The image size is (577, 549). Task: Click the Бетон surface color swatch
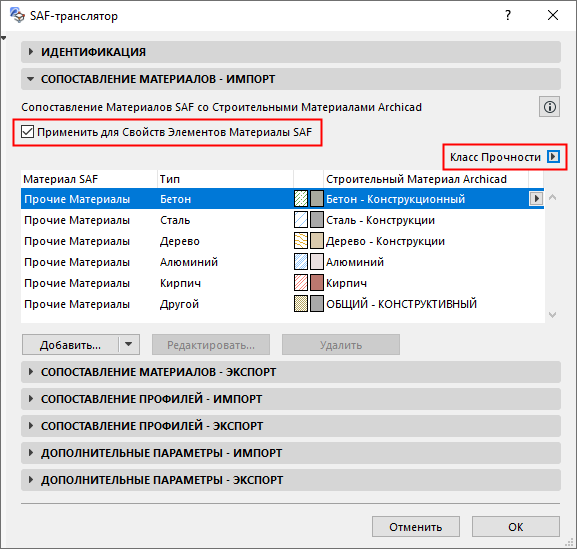[x=317, y=199]
